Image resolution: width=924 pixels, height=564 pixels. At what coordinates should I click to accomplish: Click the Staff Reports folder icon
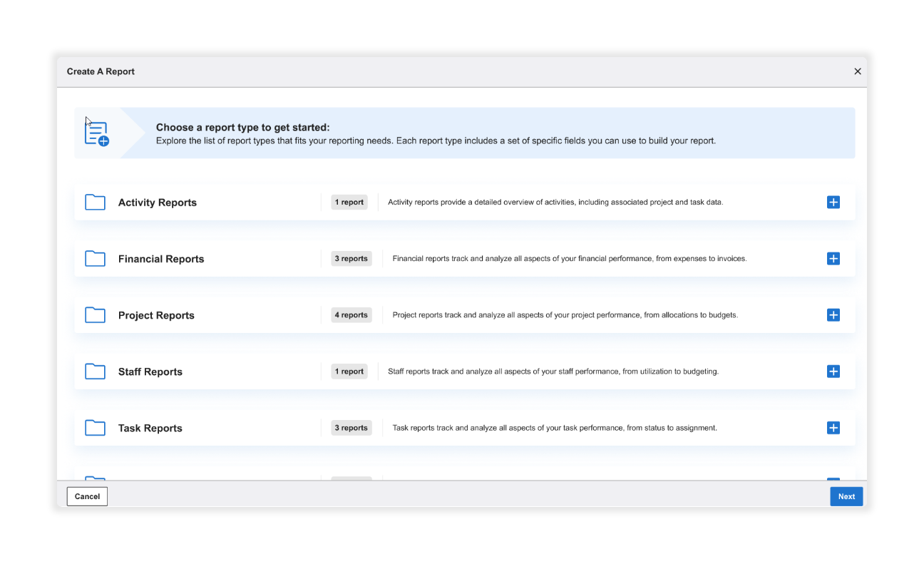pos(95,371)
